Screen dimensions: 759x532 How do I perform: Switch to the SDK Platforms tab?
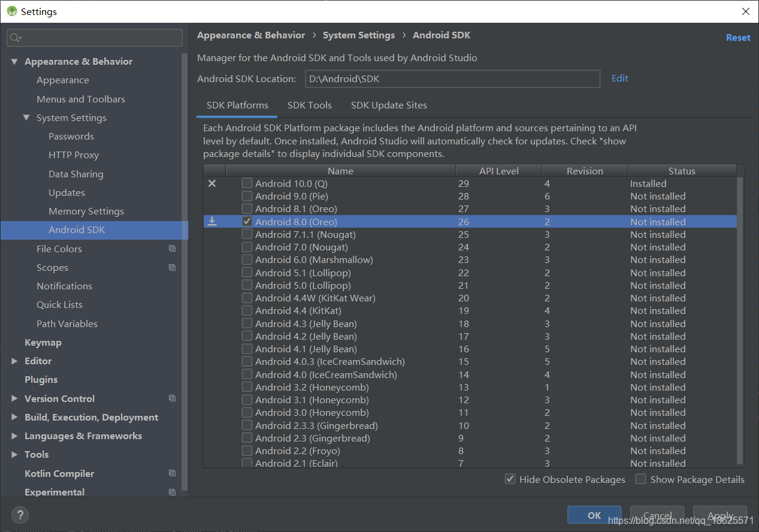point(237,105)
